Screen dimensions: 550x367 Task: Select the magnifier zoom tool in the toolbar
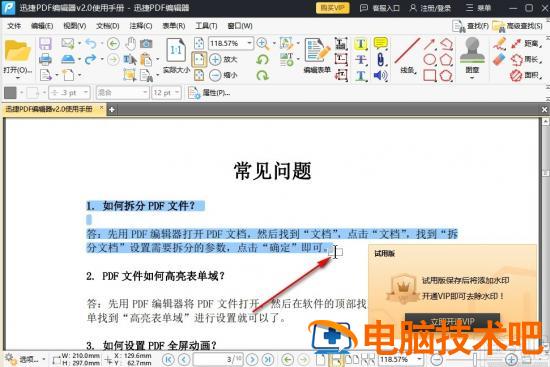click(x=262, y=44)
